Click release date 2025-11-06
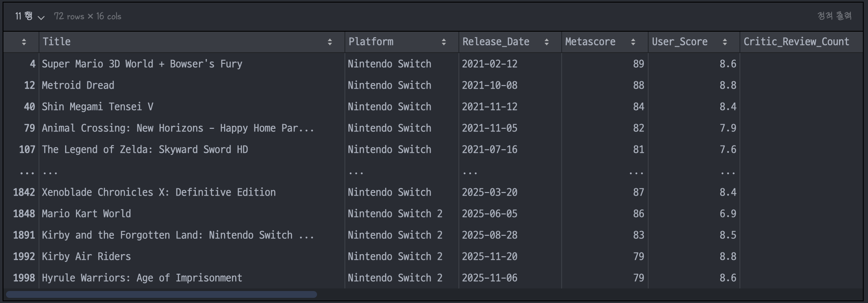 (x=490, y=278)
